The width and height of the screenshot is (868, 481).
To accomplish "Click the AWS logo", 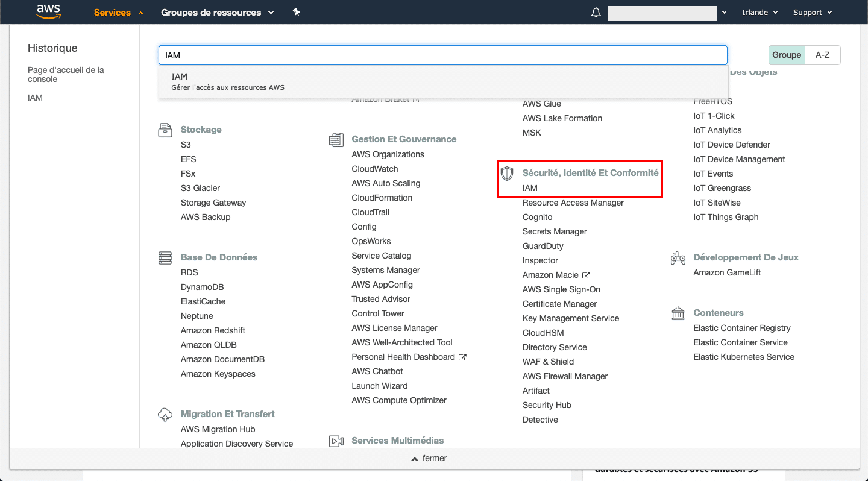I will point(48,12).
